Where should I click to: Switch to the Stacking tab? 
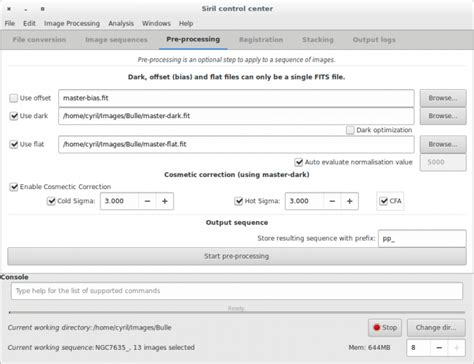[x=318, y=40]
